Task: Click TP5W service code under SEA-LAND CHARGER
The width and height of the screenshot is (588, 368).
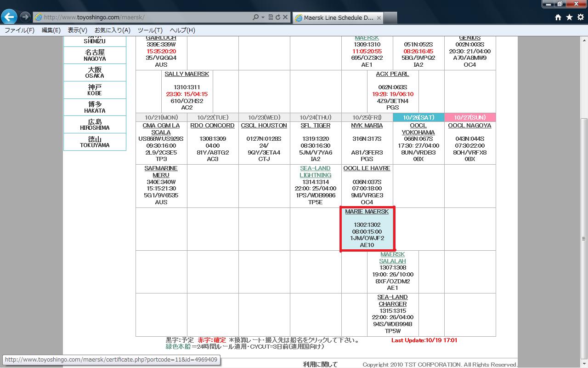Action: (393, 331)
